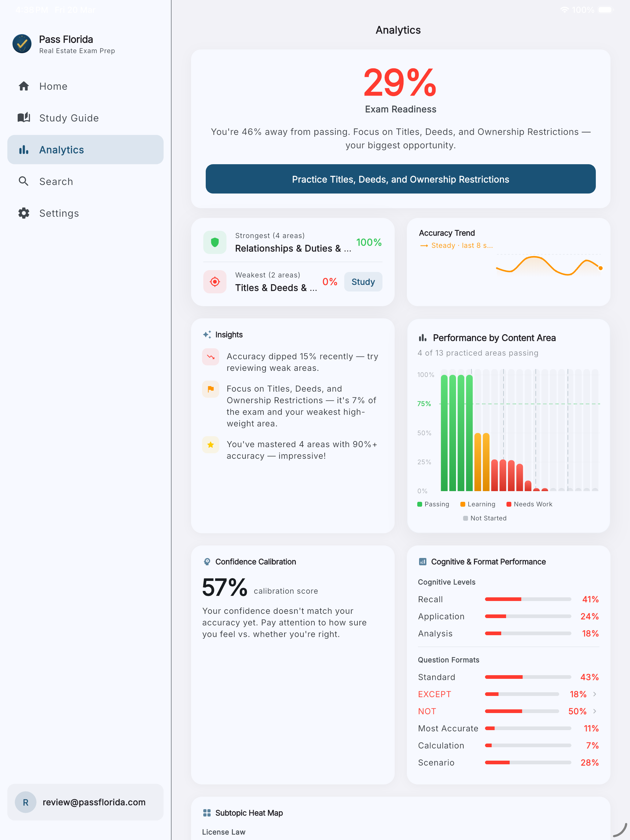Open the Study Guide menu item
Screen dimensions: 630x840
[85, 118]
